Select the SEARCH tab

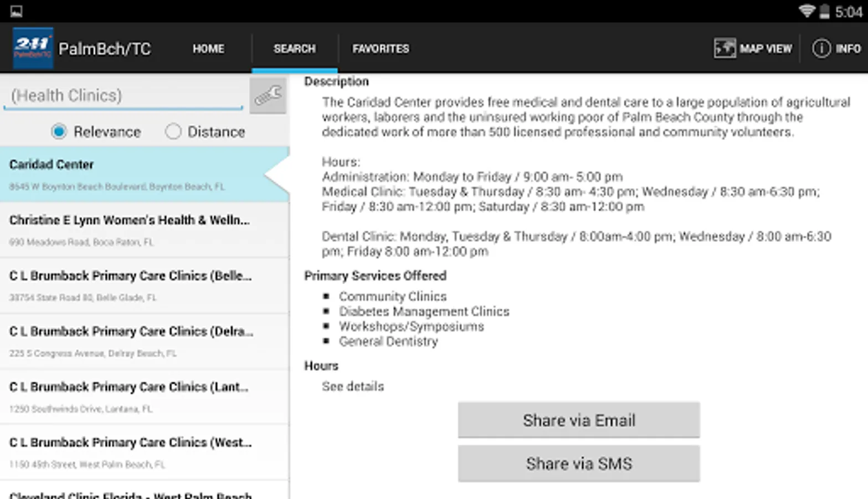pyautogui.click(x=294, y=49)
